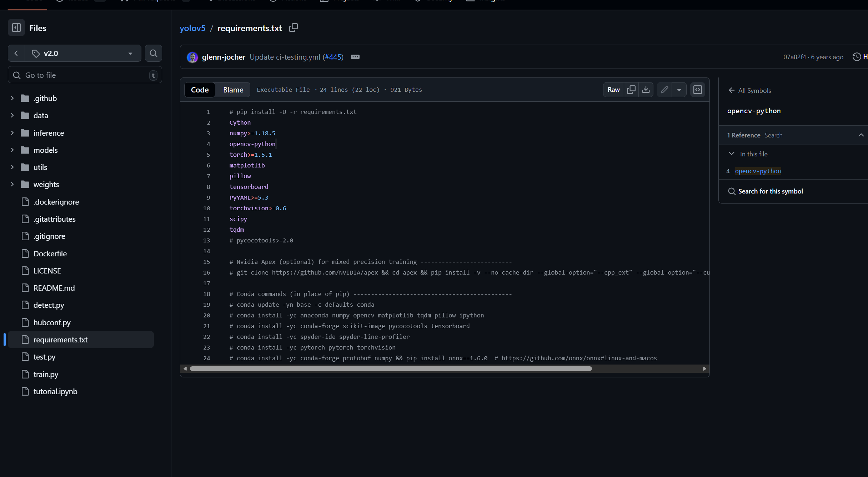Click the search files magnifier icon
Viewport: 868px width, 477px height.
tap(154, 53)
